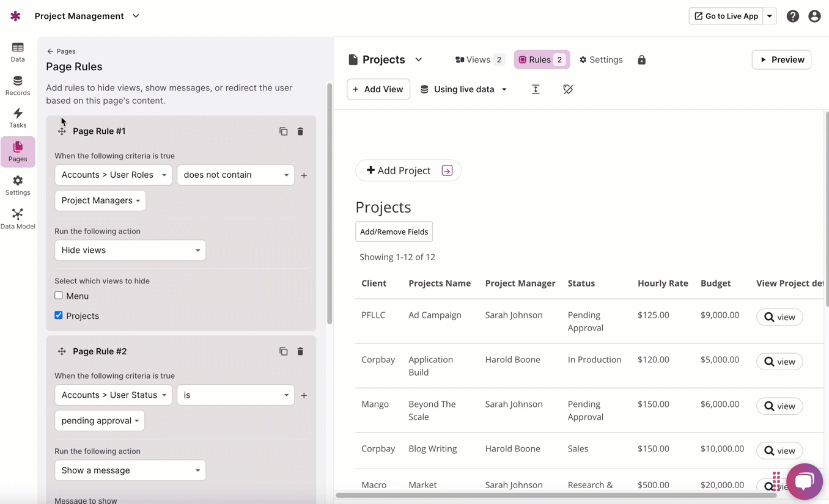The height and width of the screenshot is (504, 829).
Task: Open the 'does not contain' operator dropdown
Action: coord(235,175)
